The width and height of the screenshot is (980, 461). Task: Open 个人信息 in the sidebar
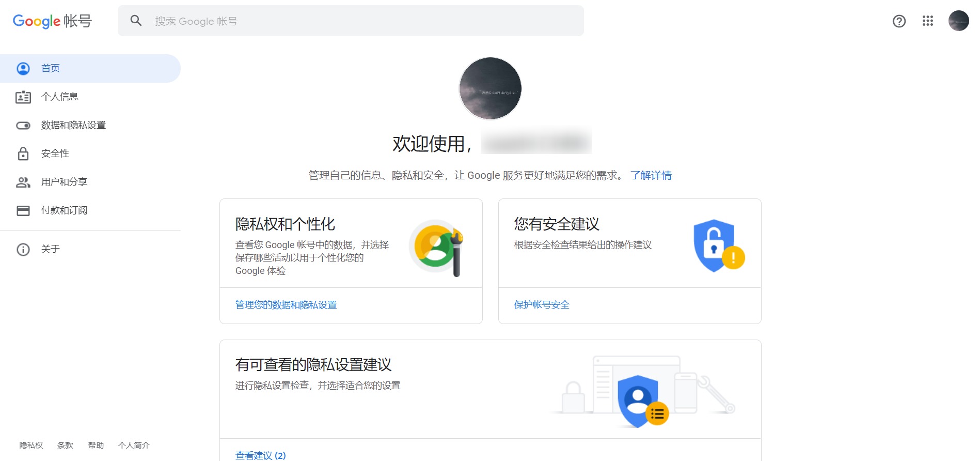click(x=90, y=97)
